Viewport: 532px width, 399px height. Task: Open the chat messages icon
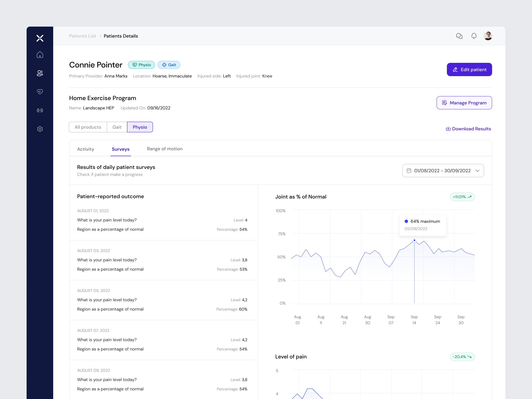tap(459, 36)
